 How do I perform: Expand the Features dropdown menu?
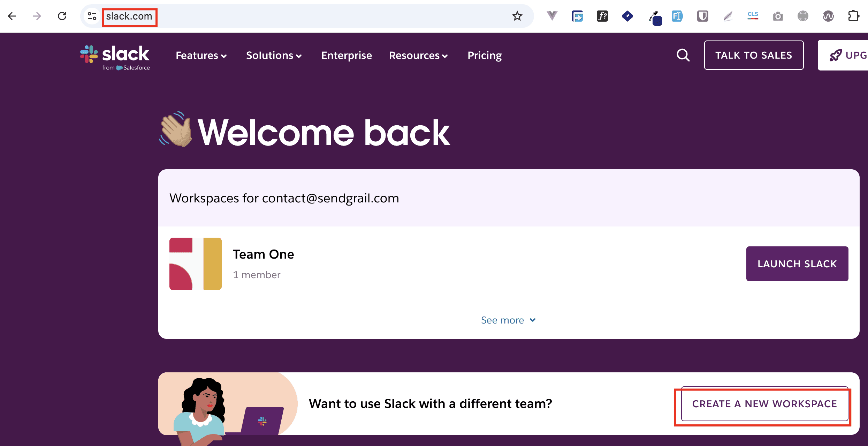click(x=201, y=55)
